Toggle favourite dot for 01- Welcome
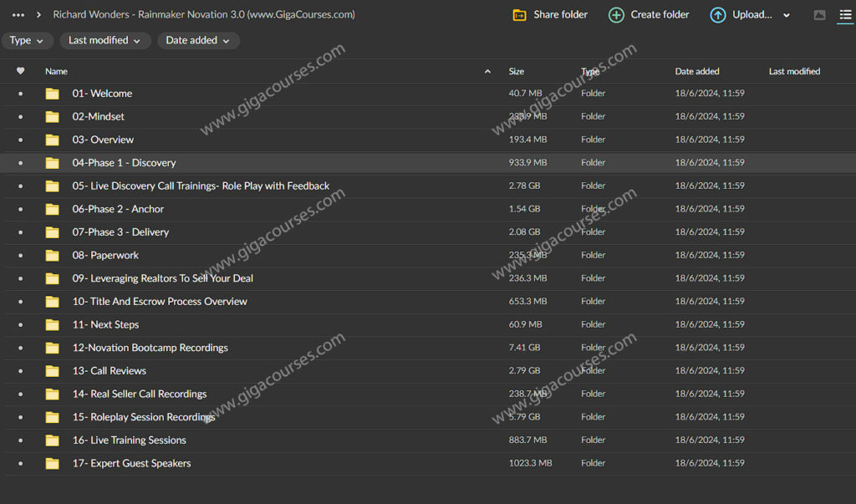 (20, 94)
